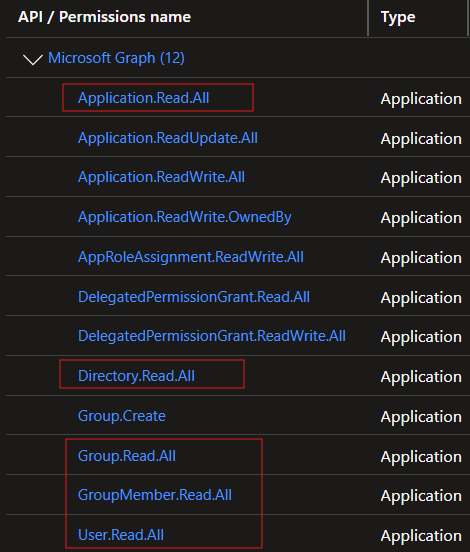Click the Application type cell for Group.Create
470x552 pixels.
click(421, 417)
